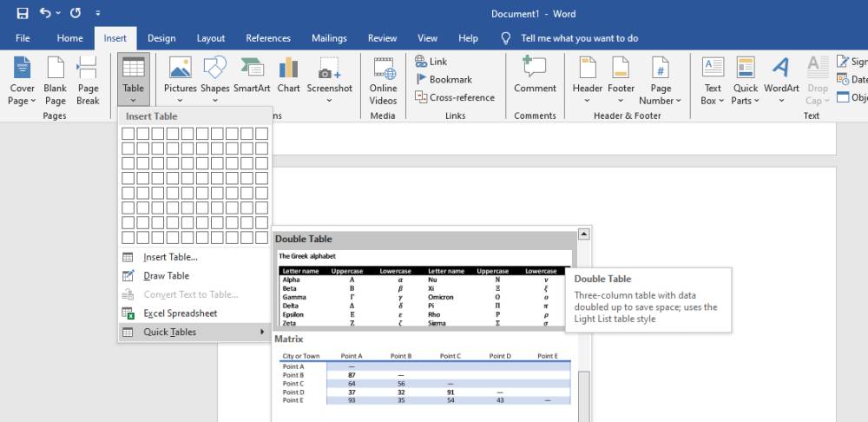868x422 pixels.
Task: Click the Save icon in title bar
Action: [x=23, y=13]
